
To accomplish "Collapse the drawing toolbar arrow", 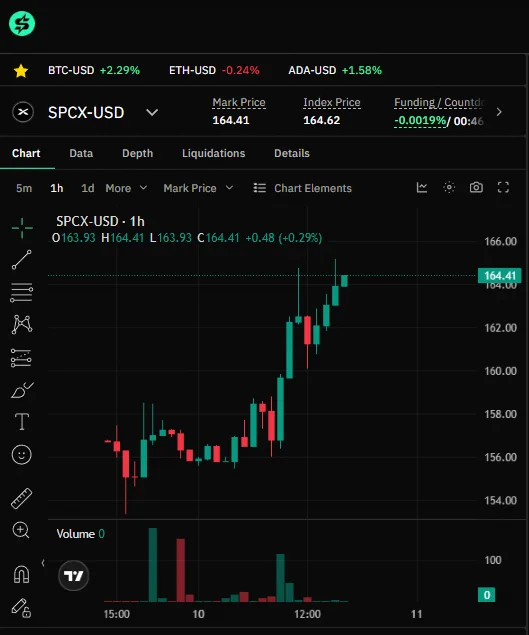I will coord(43,563).
